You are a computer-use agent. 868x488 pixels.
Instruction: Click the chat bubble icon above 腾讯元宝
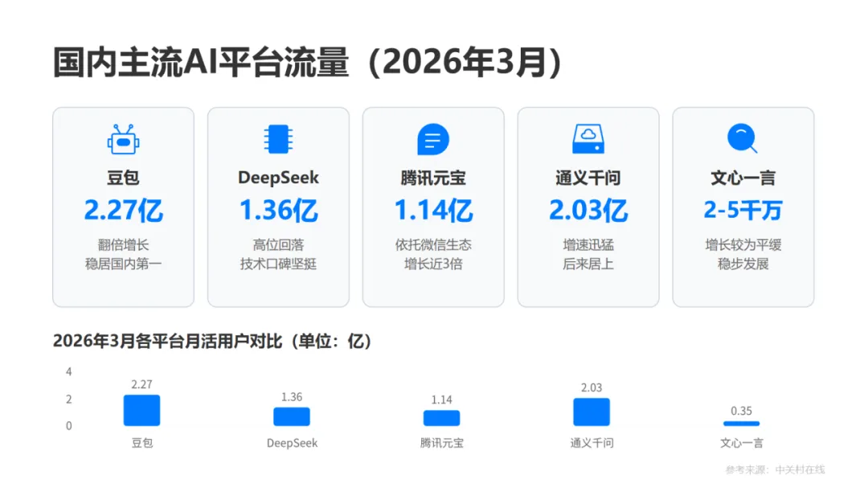(x=433, y=139)
